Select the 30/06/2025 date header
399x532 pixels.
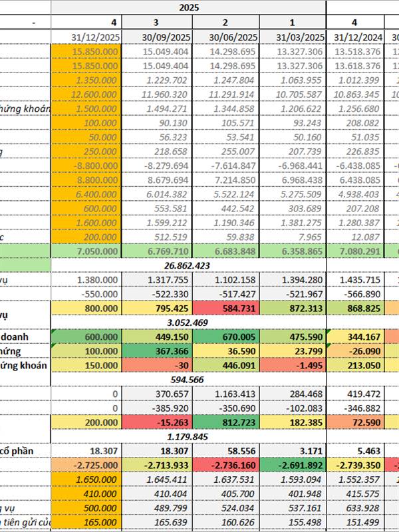[225, 37]
